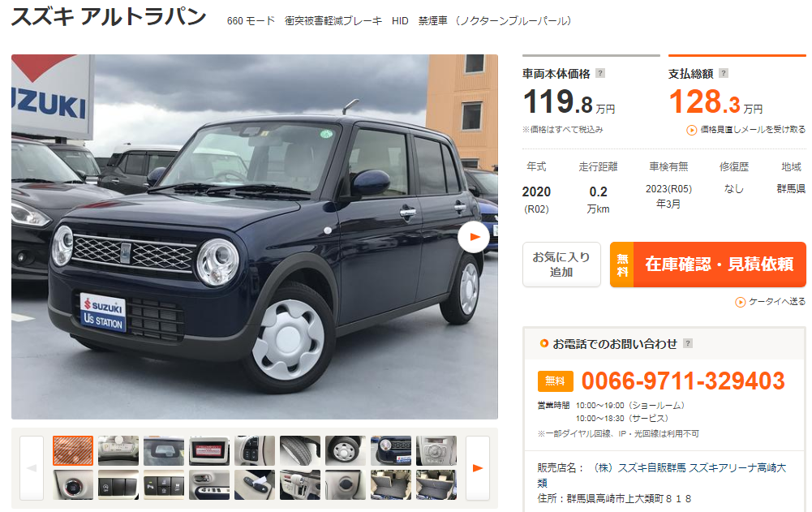Select the tire tread thumbnail
The height and width of the screenshot is (512, 812).
300,450
